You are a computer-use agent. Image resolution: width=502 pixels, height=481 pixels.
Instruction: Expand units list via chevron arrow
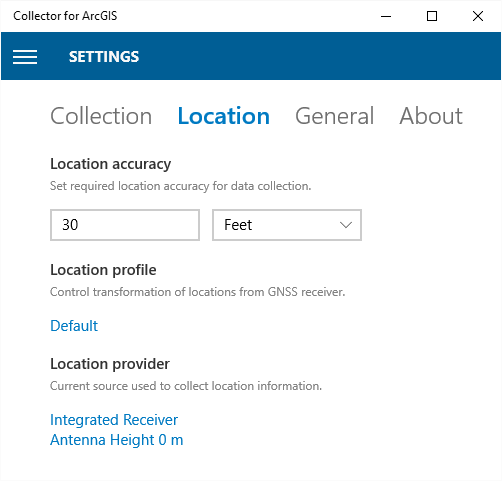[346, 225]
